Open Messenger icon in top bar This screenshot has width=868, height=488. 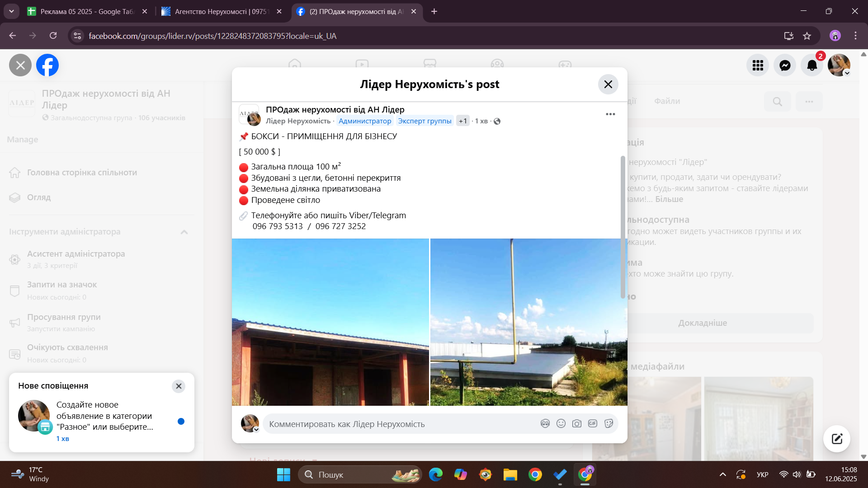[785, 66]
